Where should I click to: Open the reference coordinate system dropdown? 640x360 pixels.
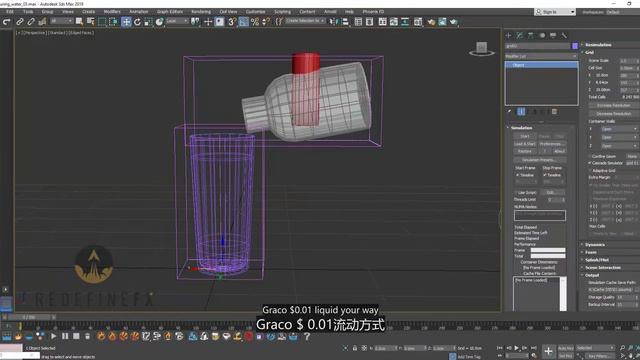[177, 21]
